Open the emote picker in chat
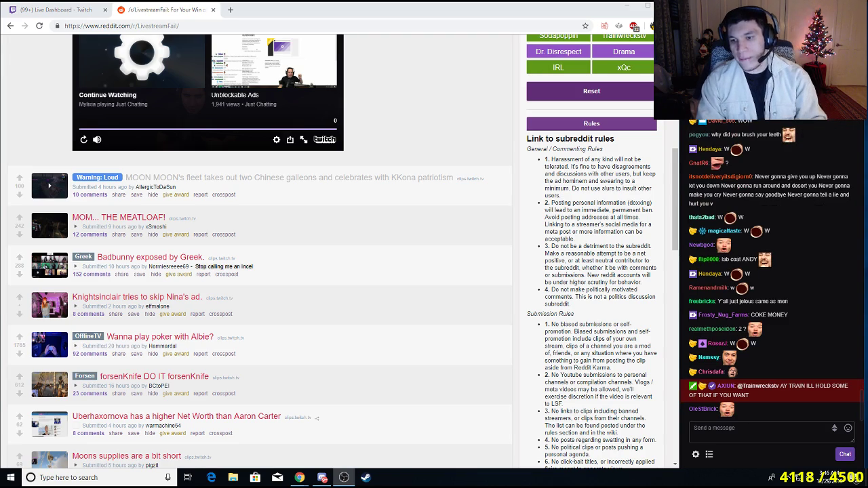The image size is (868, 488). point(848,428)
